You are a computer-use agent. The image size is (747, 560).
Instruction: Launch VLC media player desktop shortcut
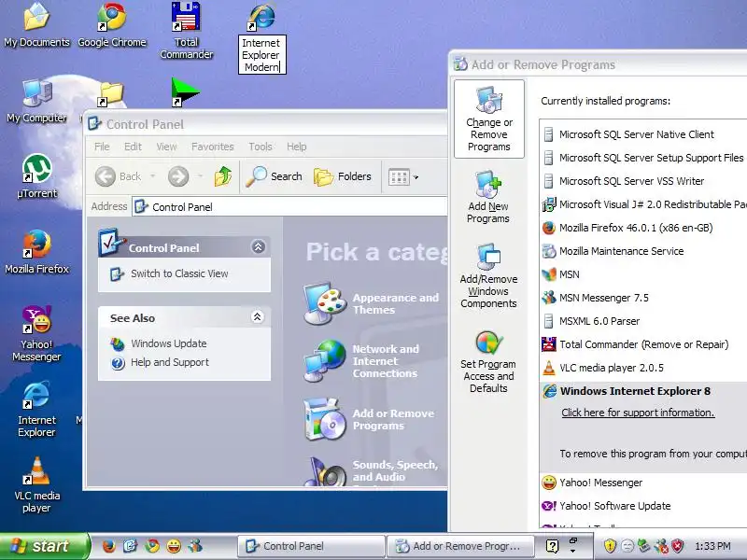point(36,484)
